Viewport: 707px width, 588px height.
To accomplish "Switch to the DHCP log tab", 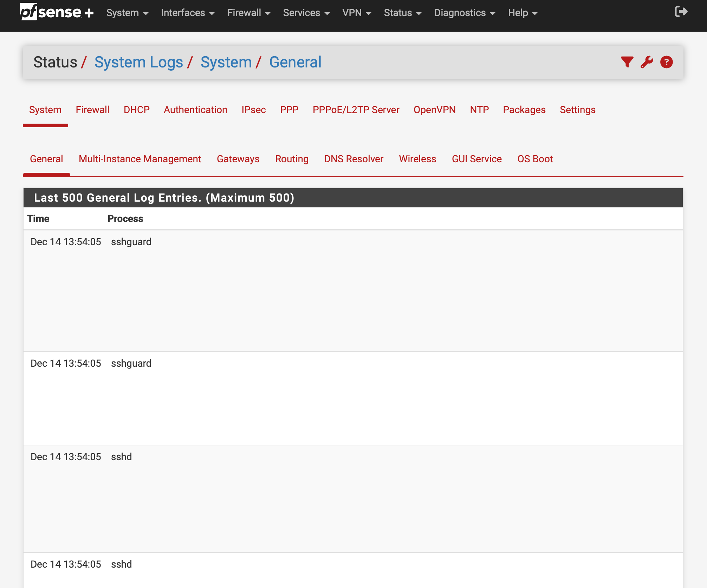I will [136, 110].
